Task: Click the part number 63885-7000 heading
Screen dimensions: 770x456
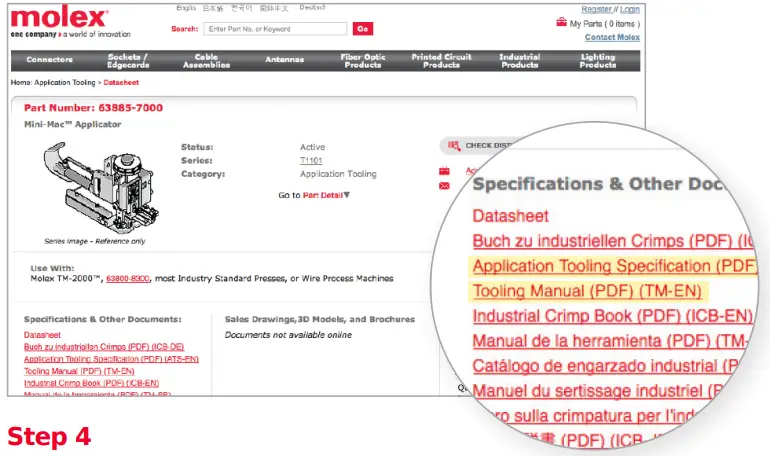Action: 93,108
